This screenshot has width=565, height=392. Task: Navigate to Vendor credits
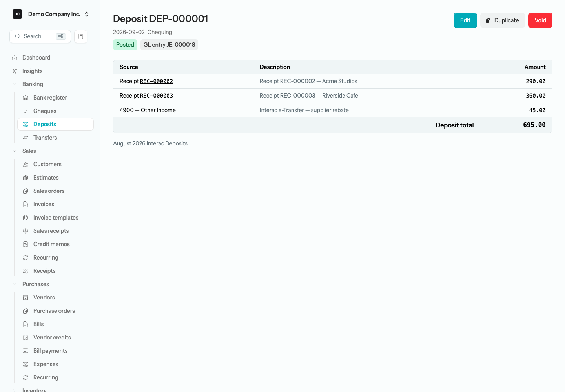point(55,338)
